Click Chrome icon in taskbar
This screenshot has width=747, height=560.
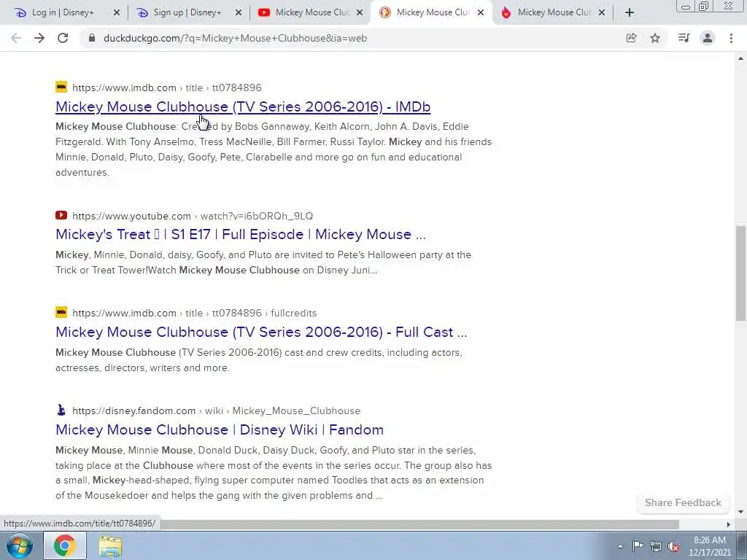[65, 545]
